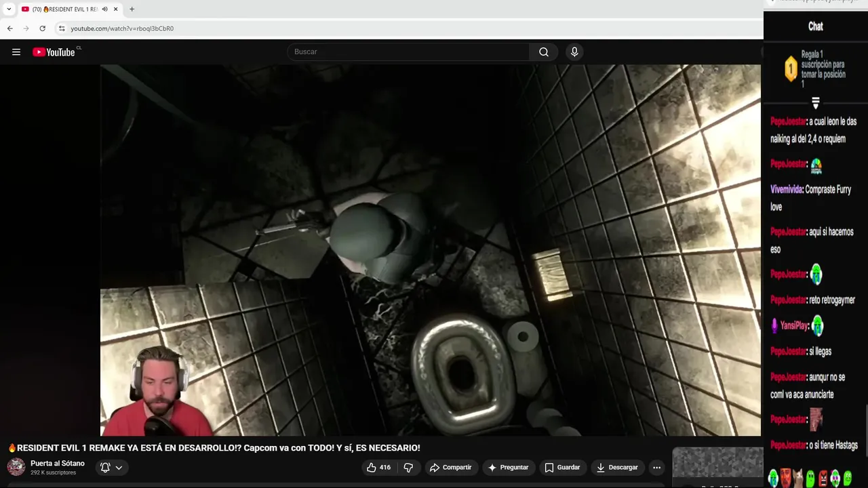868x488 pixels.
Task: Click the 'Regala 1 suscripción' text
Action: pos(823,69)
